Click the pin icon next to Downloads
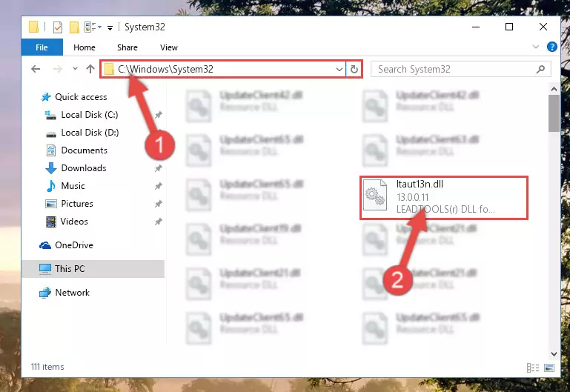Screen dimensions: 570x392 (158, 168)
